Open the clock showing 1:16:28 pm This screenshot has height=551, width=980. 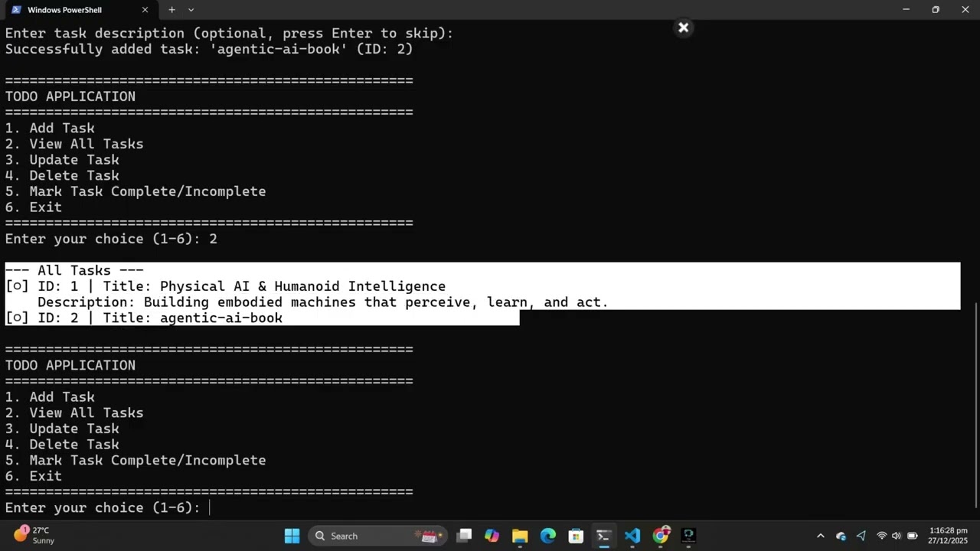pyautogui.click(x=948, y=536)
